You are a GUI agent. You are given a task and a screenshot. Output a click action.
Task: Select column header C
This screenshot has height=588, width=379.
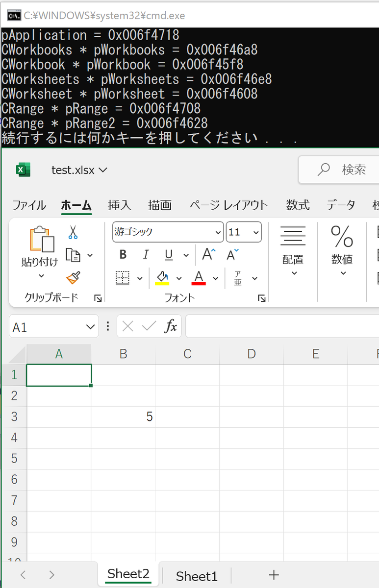(x=187, y=354)
